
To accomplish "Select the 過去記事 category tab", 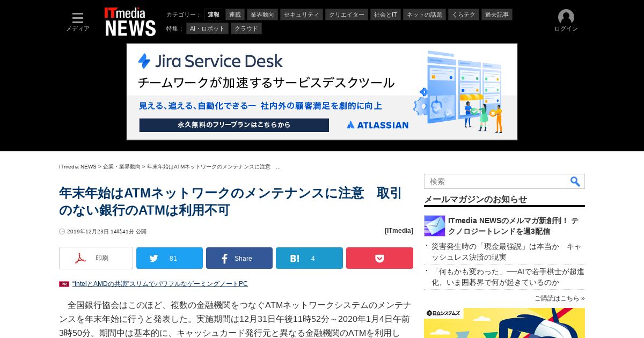I will [497, 14].
